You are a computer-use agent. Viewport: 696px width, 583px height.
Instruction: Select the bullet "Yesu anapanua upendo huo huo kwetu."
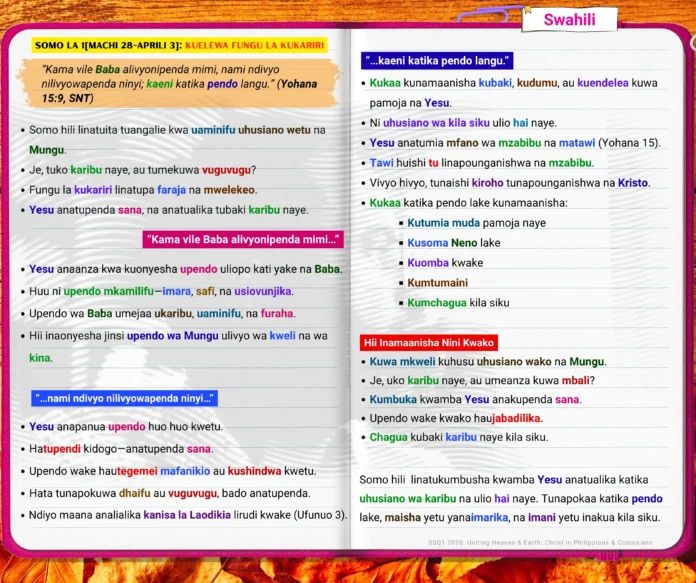[x=126, y=427]
